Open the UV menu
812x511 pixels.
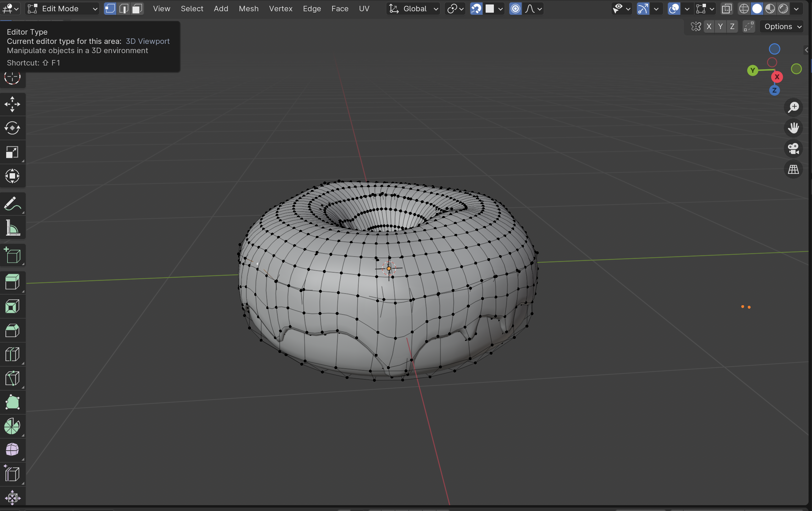(364, 9)
